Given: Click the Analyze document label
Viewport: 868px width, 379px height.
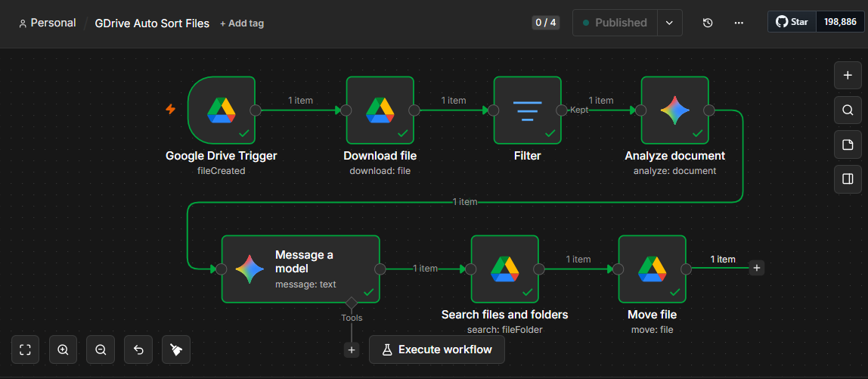Looking at the screenshot, I should tap(674, 156).
